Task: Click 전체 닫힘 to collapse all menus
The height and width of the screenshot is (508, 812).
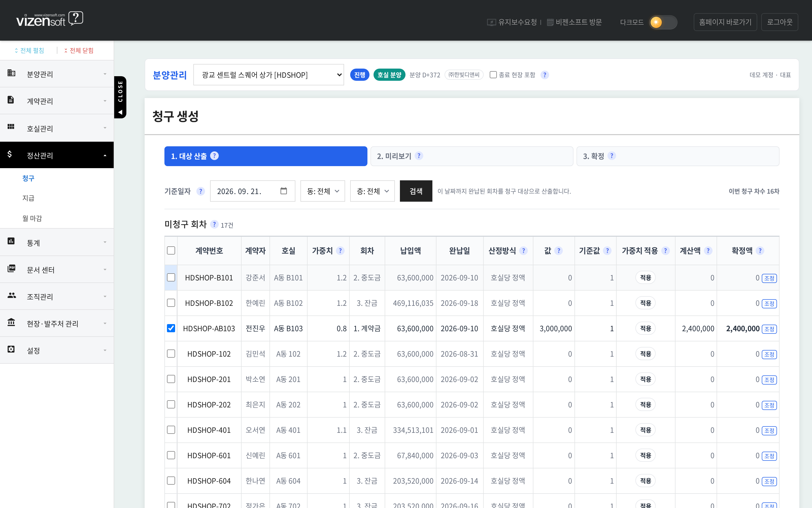Action: 79,50
